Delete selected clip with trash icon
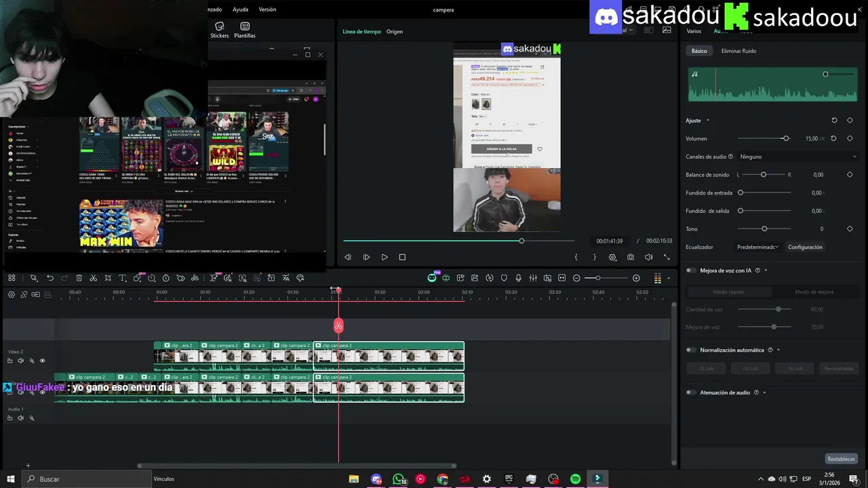Screen dimensions: 868x488 pos(79,278)
